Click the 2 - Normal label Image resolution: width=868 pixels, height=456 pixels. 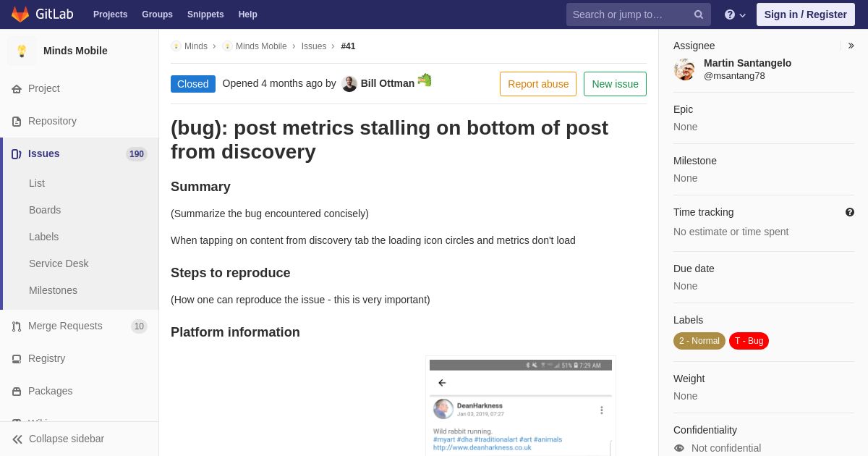(699, 341)
